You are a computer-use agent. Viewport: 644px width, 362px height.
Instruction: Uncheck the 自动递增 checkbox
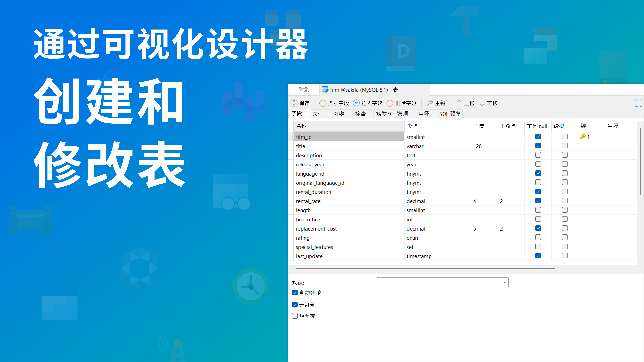295,293
